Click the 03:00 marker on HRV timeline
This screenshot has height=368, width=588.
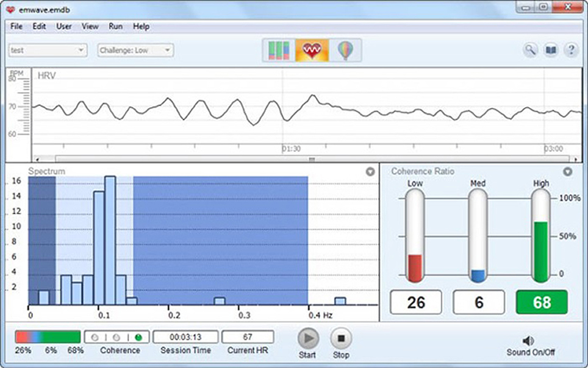pos(554,149)
